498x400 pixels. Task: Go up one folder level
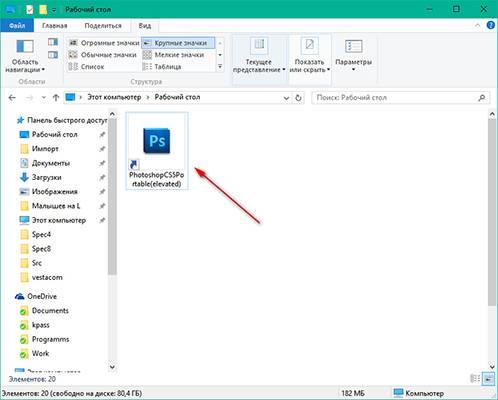[x=56, y=98]
